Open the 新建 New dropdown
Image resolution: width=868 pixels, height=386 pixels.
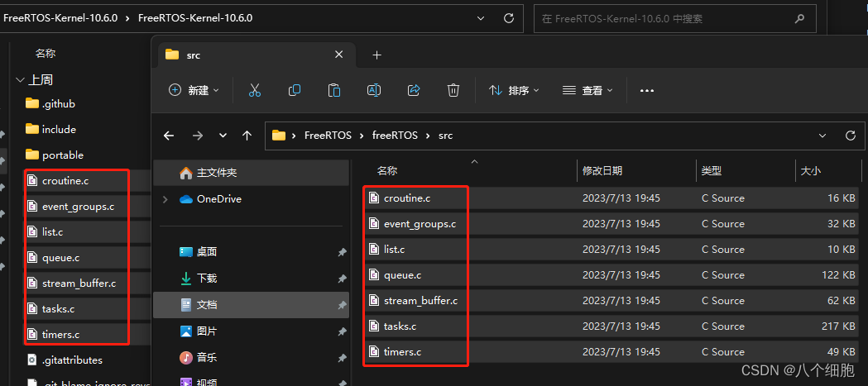click(194, 90)
